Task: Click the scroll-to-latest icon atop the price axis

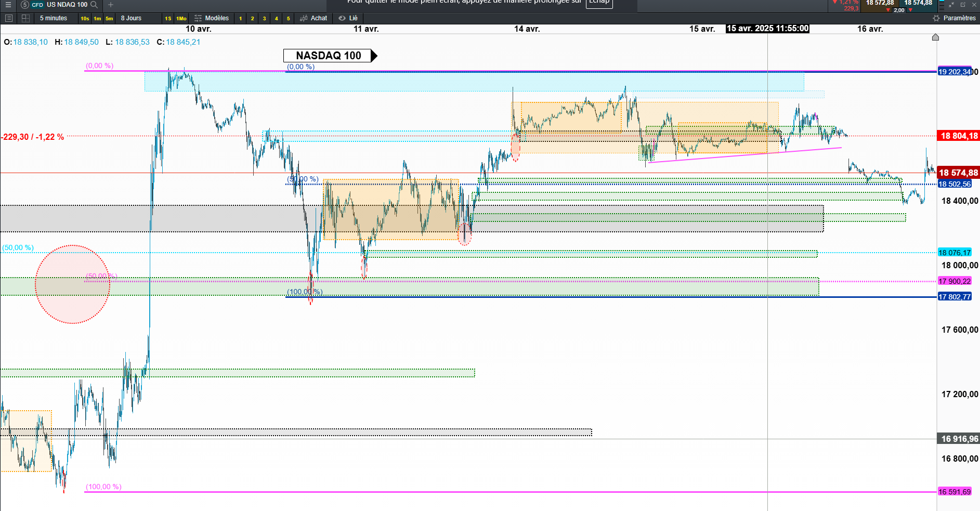Action: tap(935, 37)
